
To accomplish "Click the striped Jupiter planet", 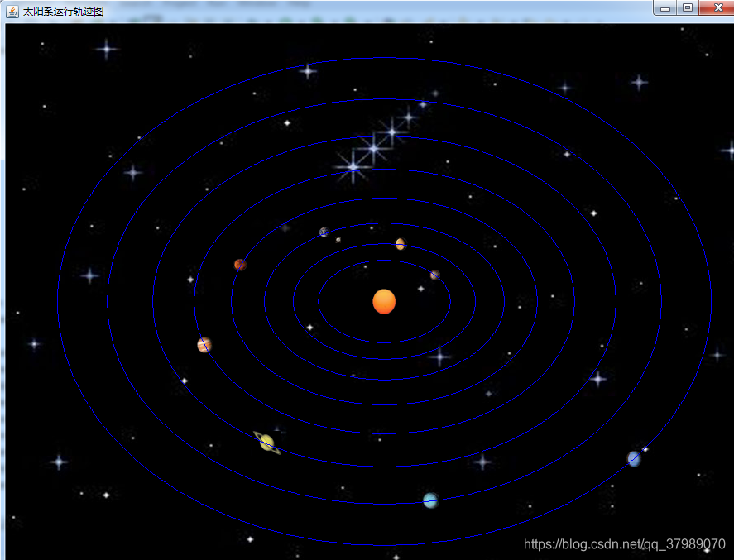I will pos(204,345).
